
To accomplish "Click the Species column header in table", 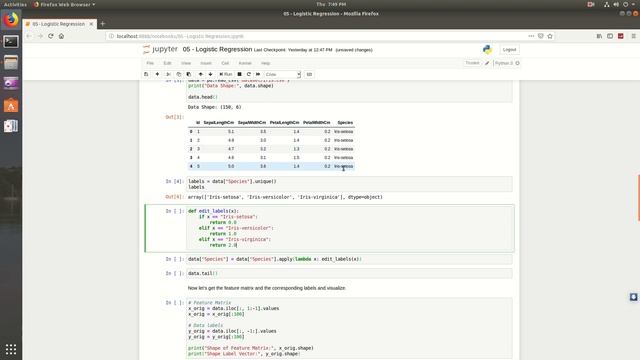I will pos(345,122).
